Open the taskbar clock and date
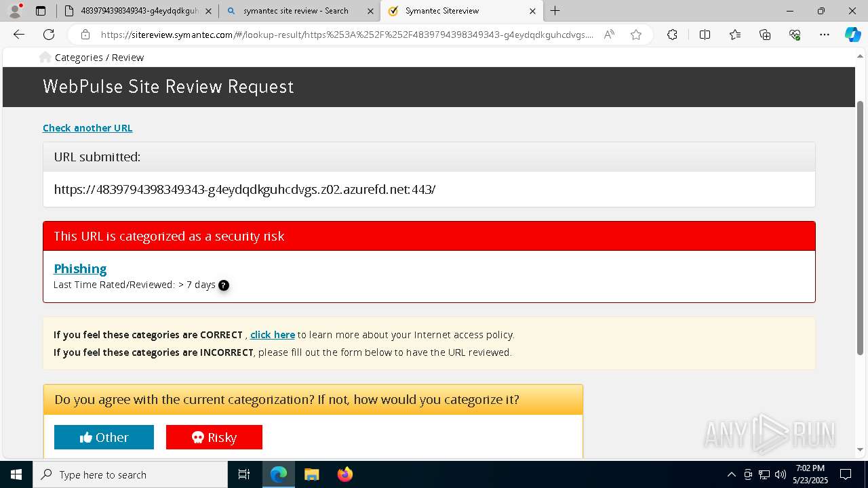The image size is (868, 488). (x=810, y=474)
